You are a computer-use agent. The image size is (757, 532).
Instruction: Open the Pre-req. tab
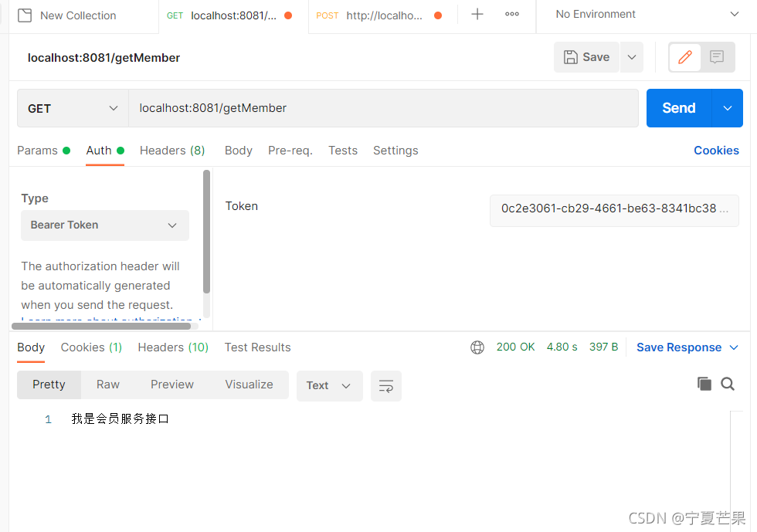click(290, 151)
